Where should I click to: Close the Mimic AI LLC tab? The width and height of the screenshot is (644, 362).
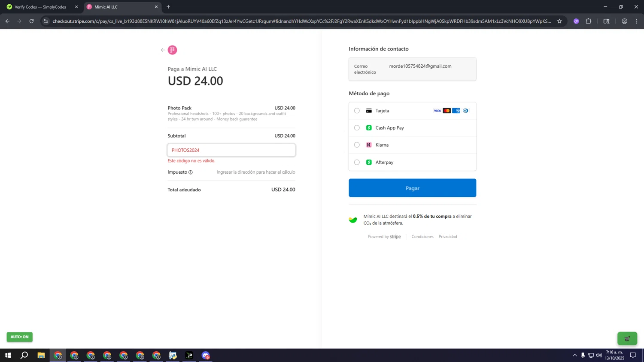click(156, 7)
